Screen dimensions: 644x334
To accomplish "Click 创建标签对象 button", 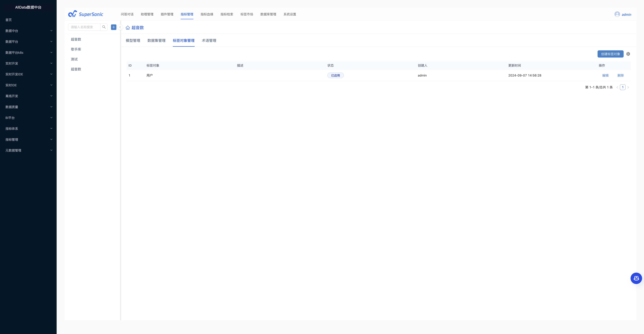I will [x=611, y=54].
